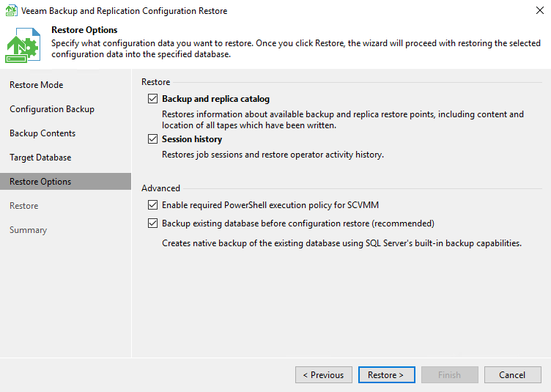
Task: Toggle Backup existing database before configuration restore
Action: [152, 223]
